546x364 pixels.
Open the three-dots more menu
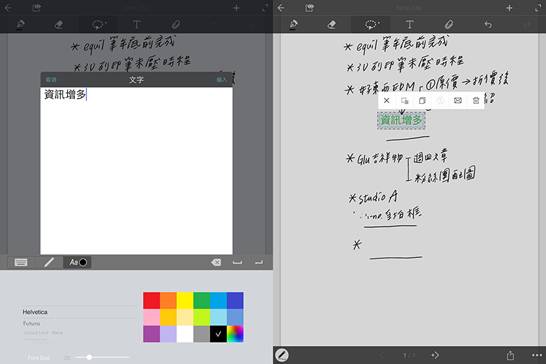pyautogui.click(x=537, y=355)
